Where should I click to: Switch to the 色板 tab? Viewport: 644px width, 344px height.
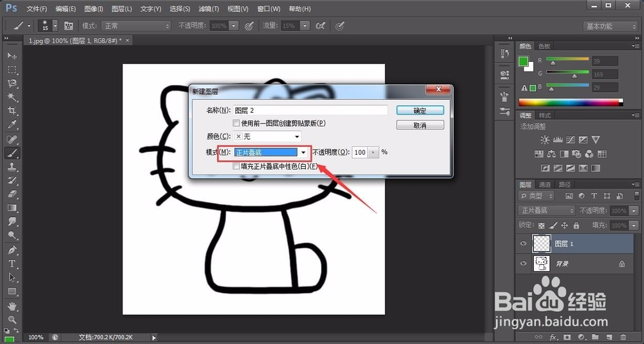tap(545, 46)
